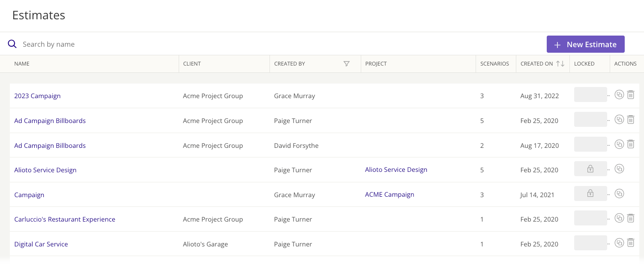Click the LOCKED column header
Screen dimensions: 644x264
tap(584, 64)
